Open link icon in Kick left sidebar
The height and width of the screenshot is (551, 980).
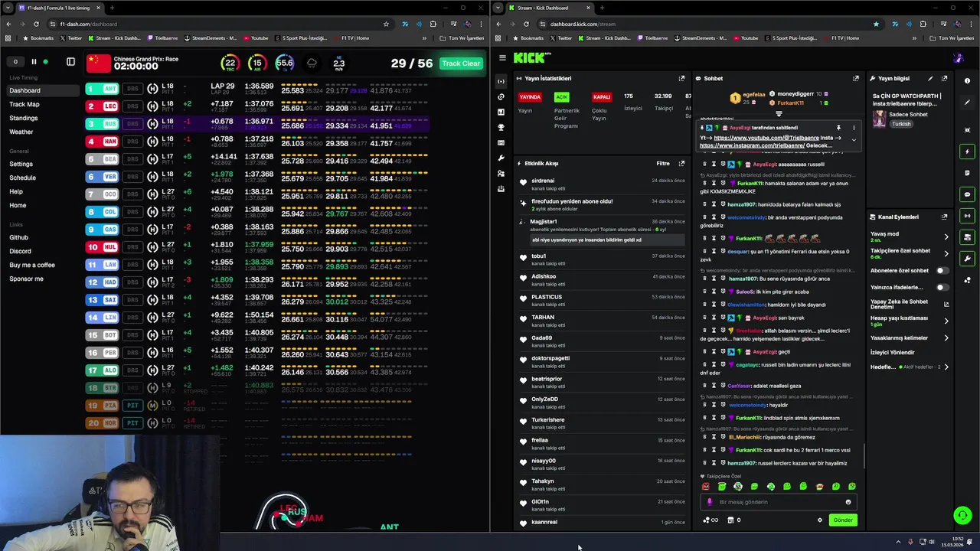point(501,96)
